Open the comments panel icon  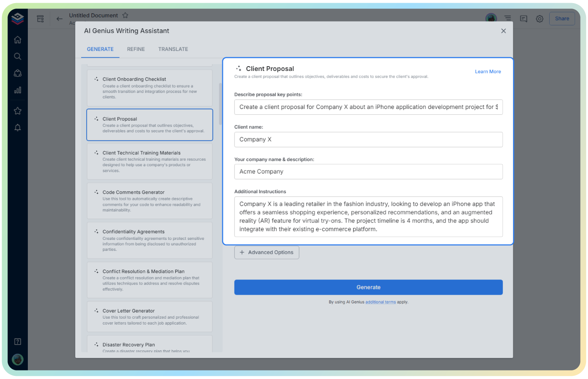pyautogui.click(x=523, y=18)
